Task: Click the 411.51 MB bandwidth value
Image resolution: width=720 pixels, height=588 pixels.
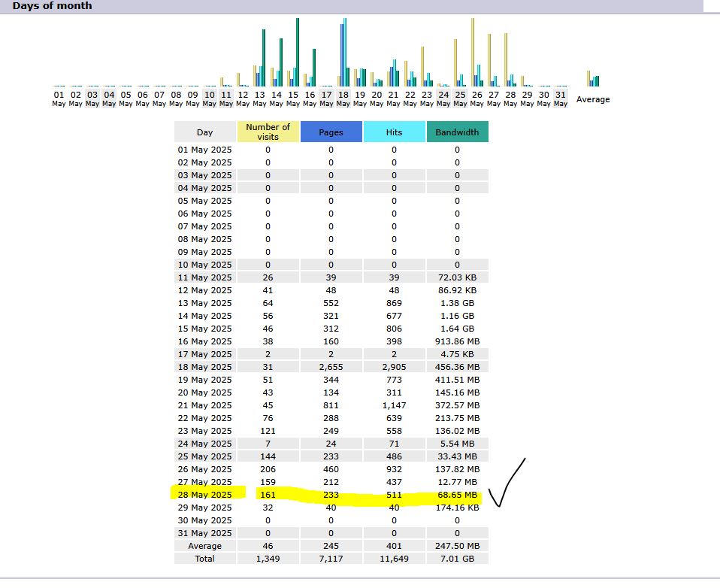Action: point(458,380)
